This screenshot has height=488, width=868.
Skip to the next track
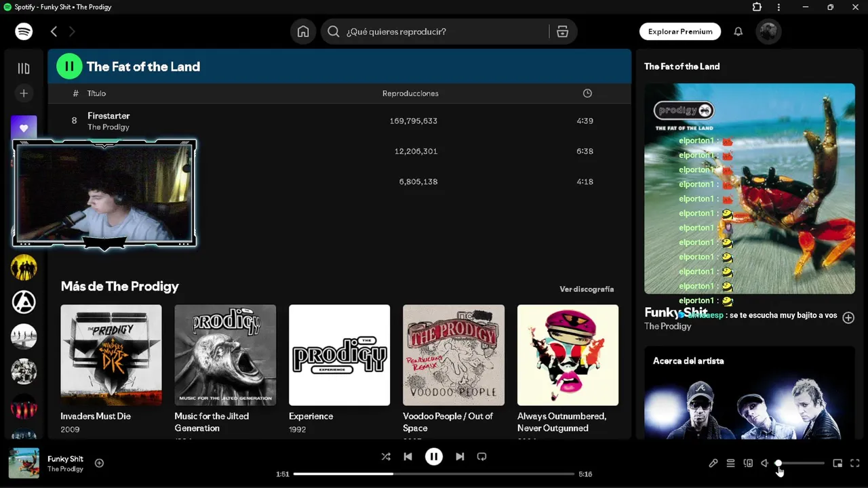(460, 457)
